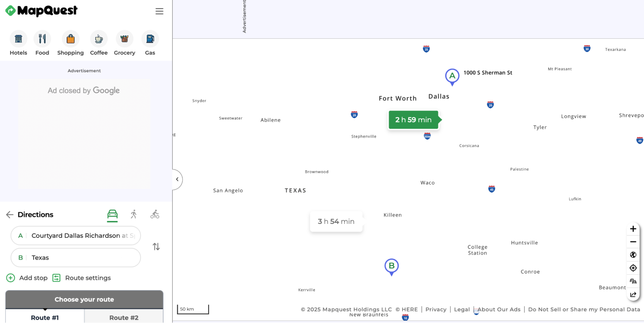The width and height of the screenshot is (644, 323).
Task: Zoom out on the map
Action: [633, 242]
